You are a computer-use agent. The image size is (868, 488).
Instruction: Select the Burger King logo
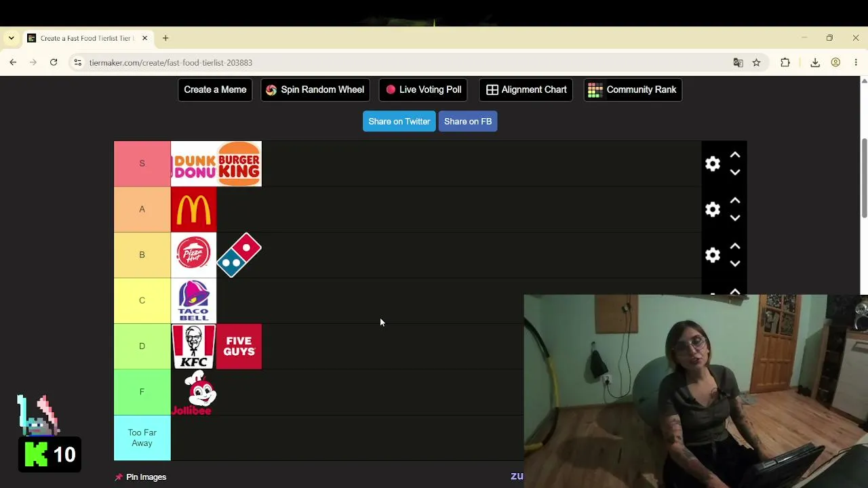239,163
